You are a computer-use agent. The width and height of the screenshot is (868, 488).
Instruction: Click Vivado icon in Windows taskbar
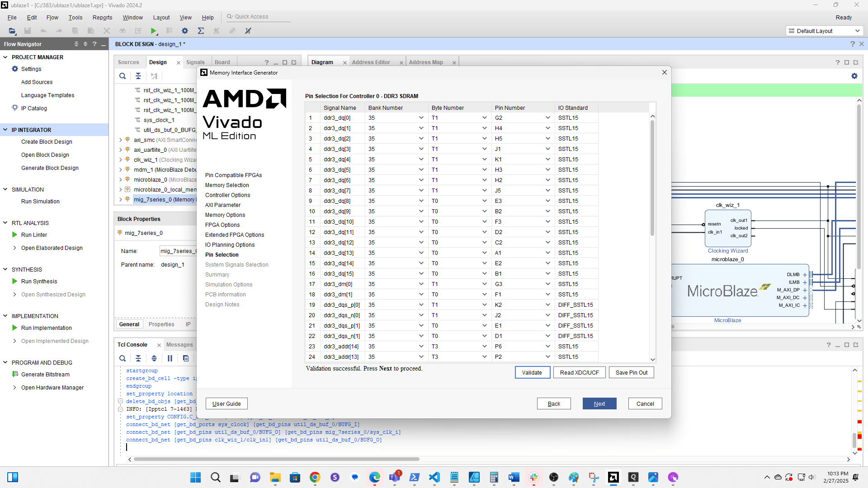pos(613,477)
